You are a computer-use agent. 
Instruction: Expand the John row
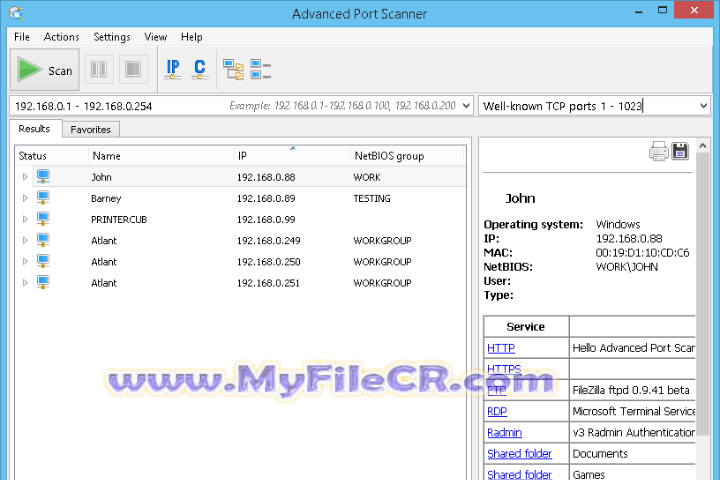click(x=25, y=177)
